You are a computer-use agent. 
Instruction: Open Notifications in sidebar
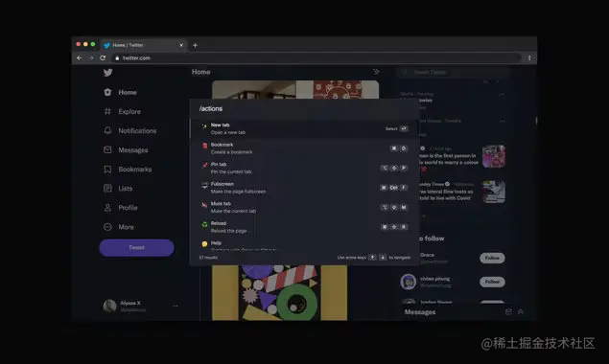click(x=129, y=131)
